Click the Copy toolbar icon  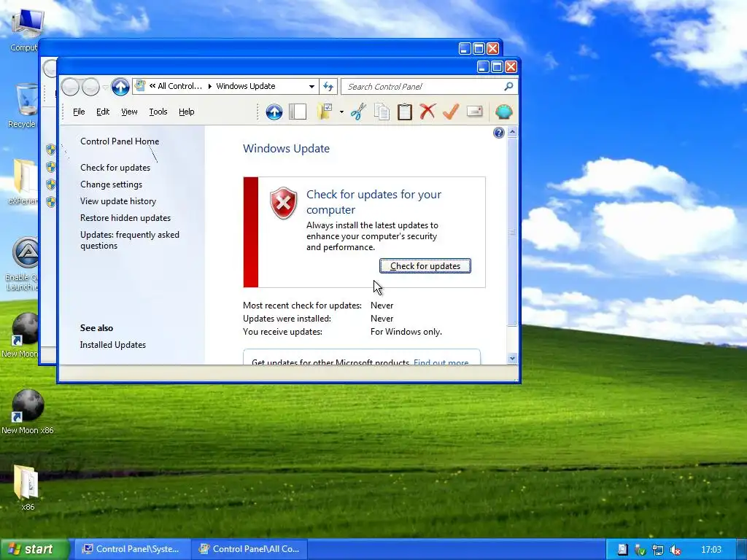382,112
